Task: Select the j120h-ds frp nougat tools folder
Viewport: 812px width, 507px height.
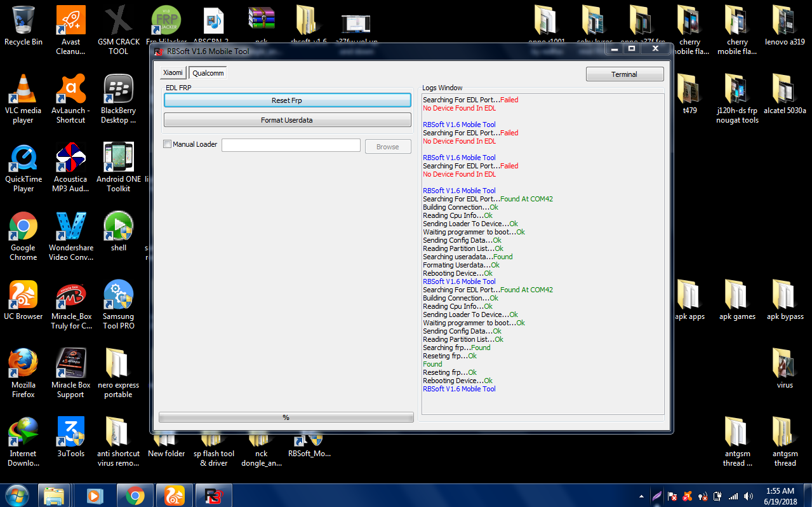Action: (x=737, y=98)
